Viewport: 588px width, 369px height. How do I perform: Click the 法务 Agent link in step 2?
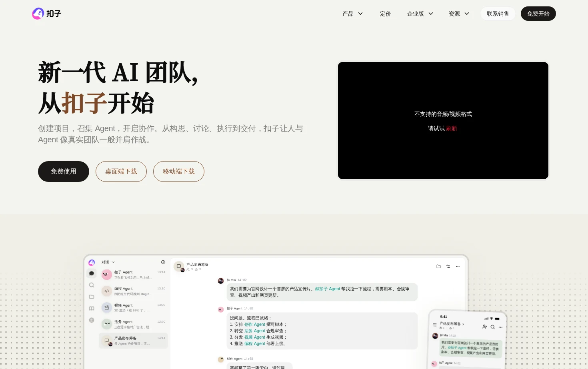coord(255,331)
